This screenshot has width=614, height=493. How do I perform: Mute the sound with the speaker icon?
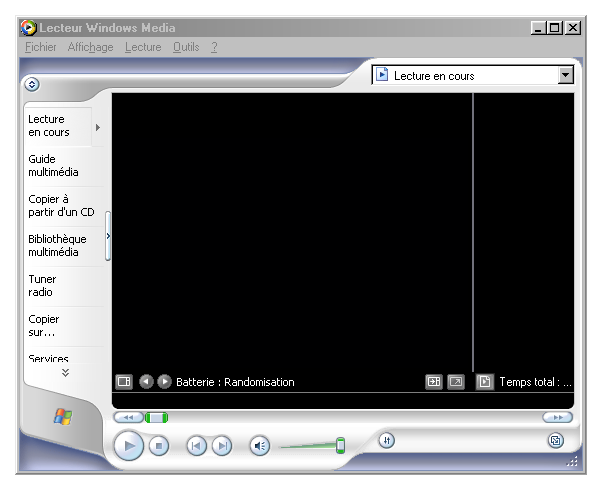tap(260, 446)
